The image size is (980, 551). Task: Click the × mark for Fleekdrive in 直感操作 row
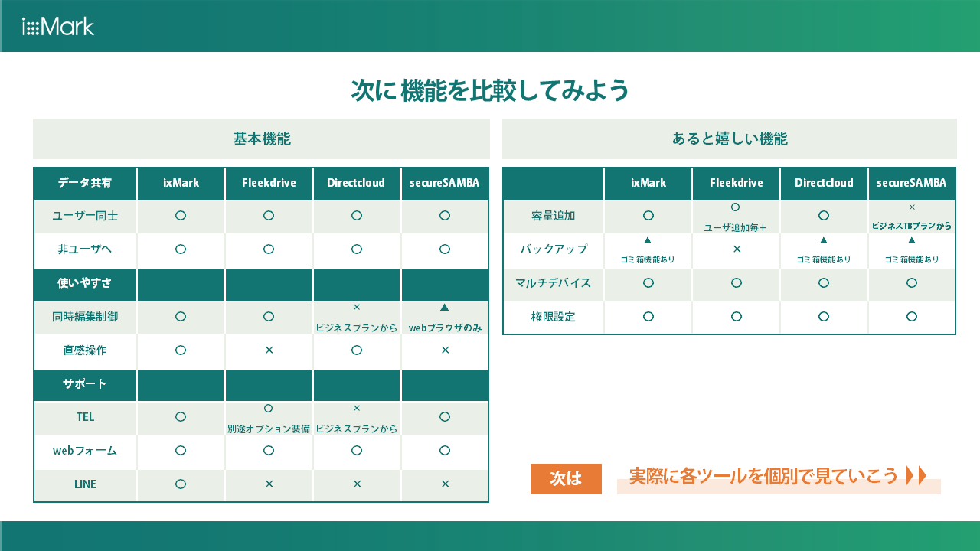269,350
